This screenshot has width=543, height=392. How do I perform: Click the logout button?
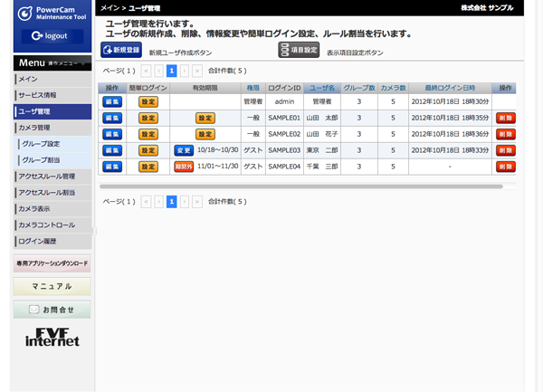click(51, 36)
